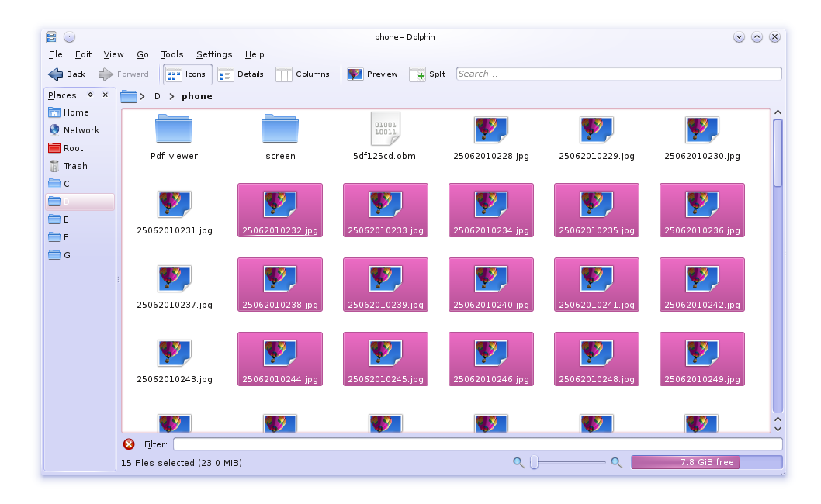Screen dimensions: 821x504
Task: Open drive E in Places
Action: click(x=80, y=219)
